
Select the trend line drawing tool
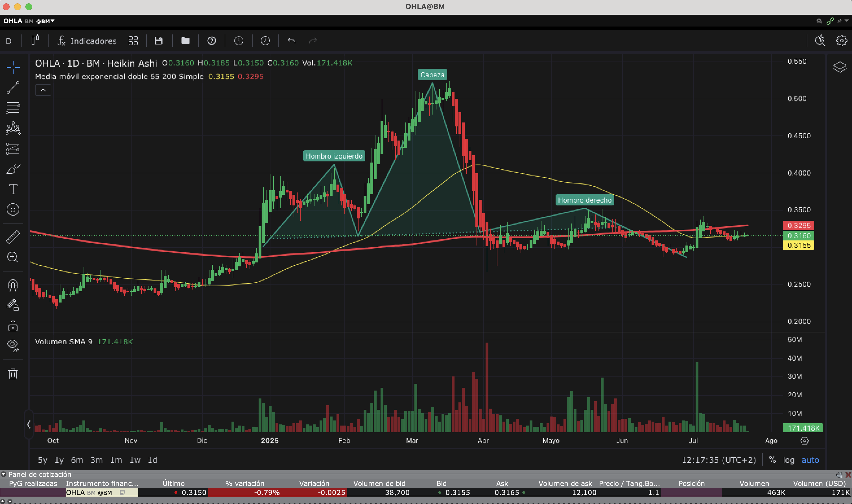coord(13,88)
